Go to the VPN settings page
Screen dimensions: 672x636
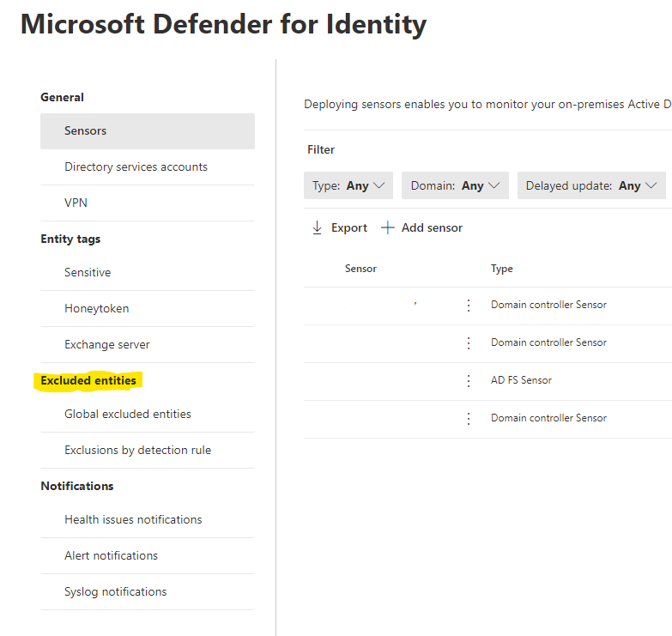tap(76, 203)
